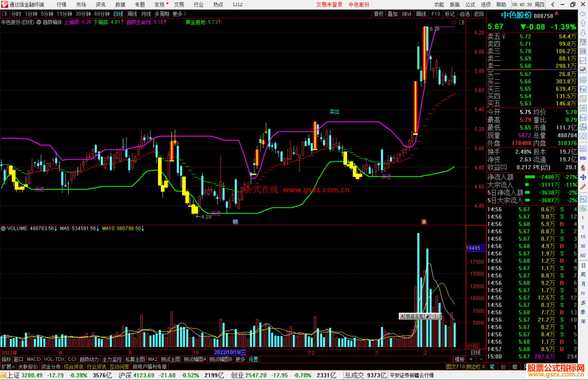This screenshot has width=588, height=380.
Task: Select the pencil drawing tool icon
Action: pos(583,187)
